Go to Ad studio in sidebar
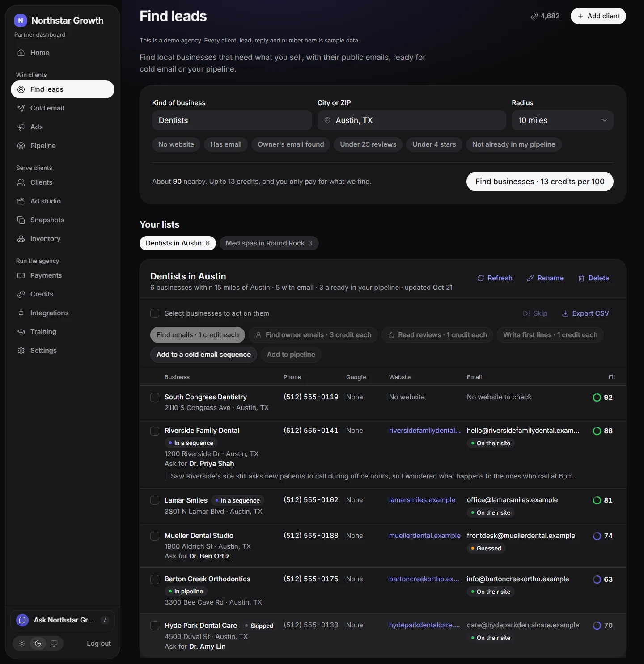This screenshot has width=644, height=664. coord(63,201)
